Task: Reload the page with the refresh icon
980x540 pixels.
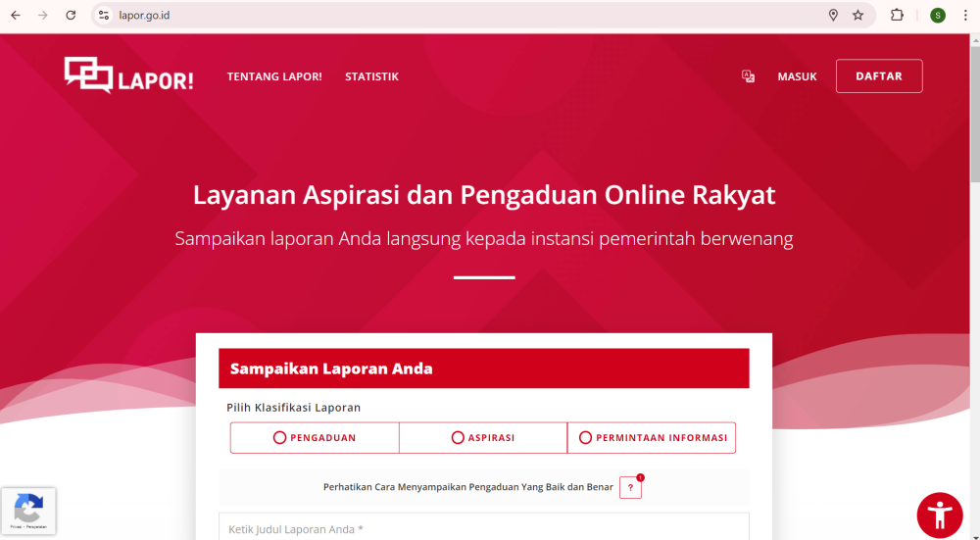Action: (x=71, y=15)
